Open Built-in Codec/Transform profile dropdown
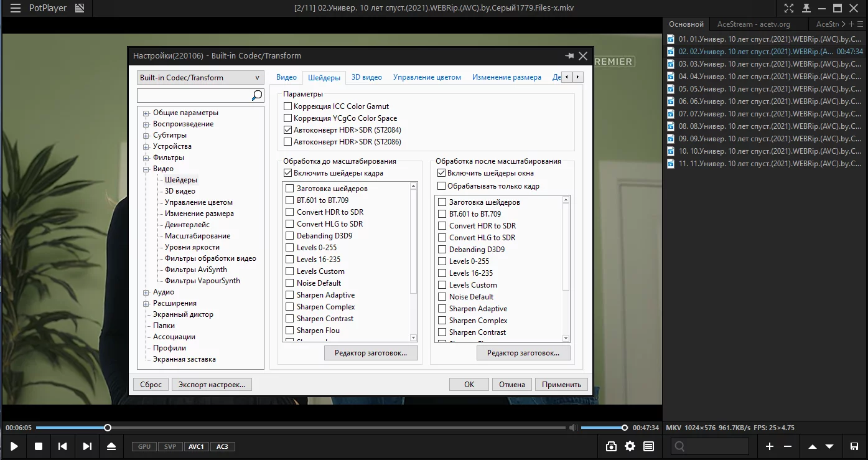 [x=200, y=78]
